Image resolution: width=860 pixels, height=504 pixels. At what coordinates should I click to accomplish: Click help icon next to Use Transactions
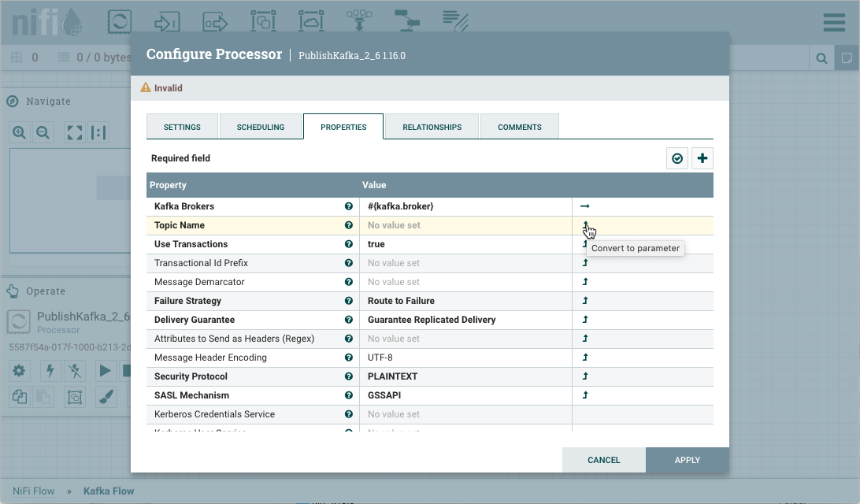348,244
